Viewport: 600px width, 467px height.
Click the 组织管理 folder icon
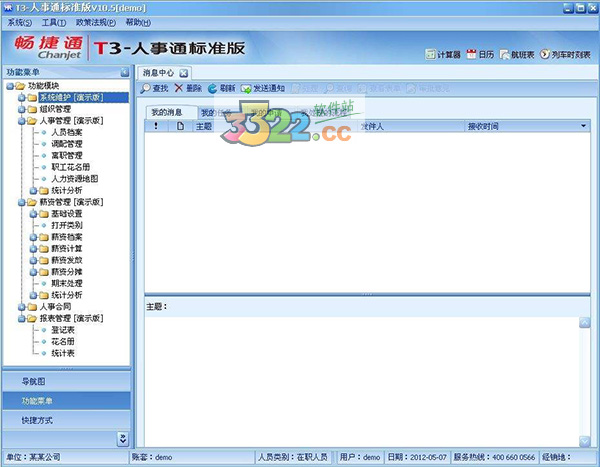[x=32, y=109]
